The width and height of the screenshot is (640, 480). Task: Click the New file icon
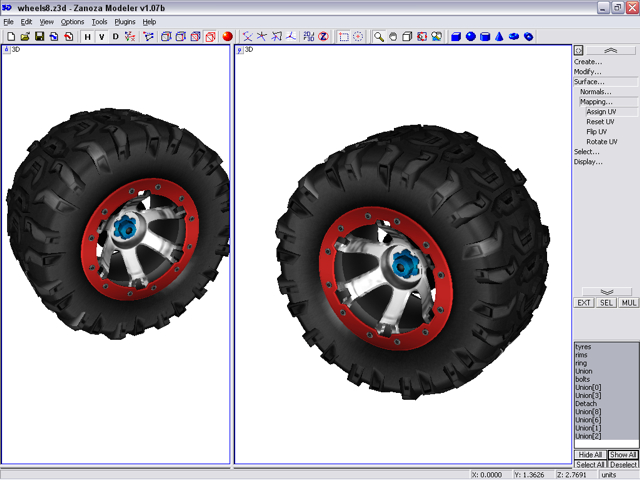click(11, 37)
